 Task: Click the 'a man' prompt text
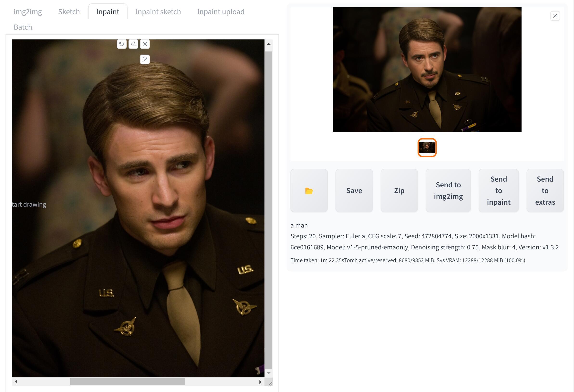coord(299,225)
